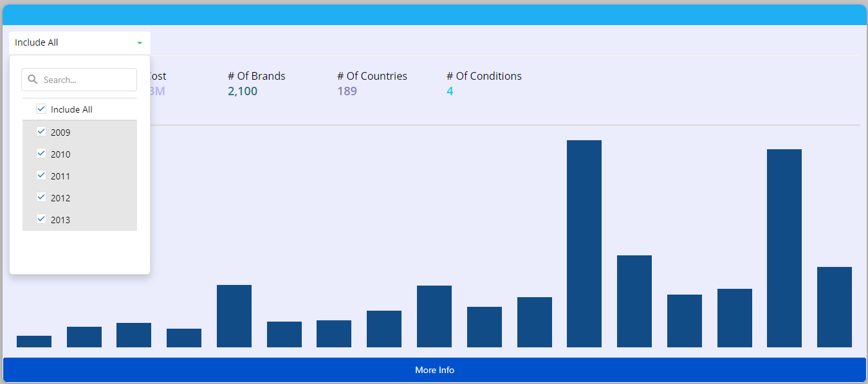Uncheck the 2010 checkbox
The image size is (868, 384).
point(41,153)
